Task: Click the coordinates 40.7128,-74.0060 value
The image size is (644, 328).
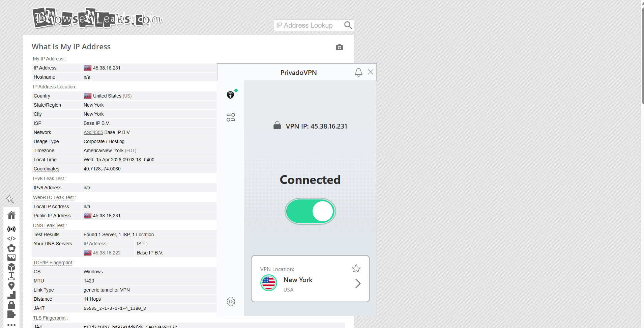Action: [x=102, y=169]
